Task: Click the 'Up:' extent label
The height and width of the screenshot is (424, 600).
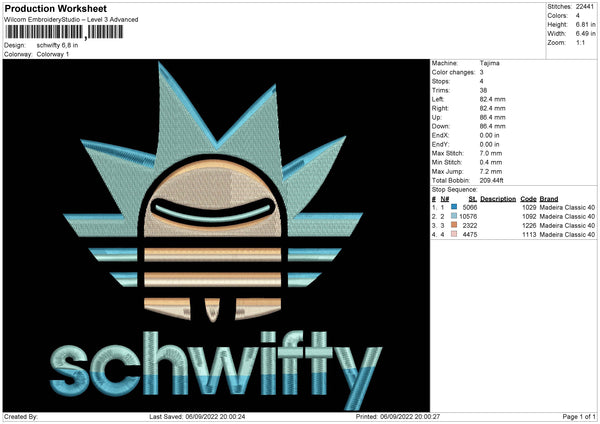Action: click(x=437, y=117)
